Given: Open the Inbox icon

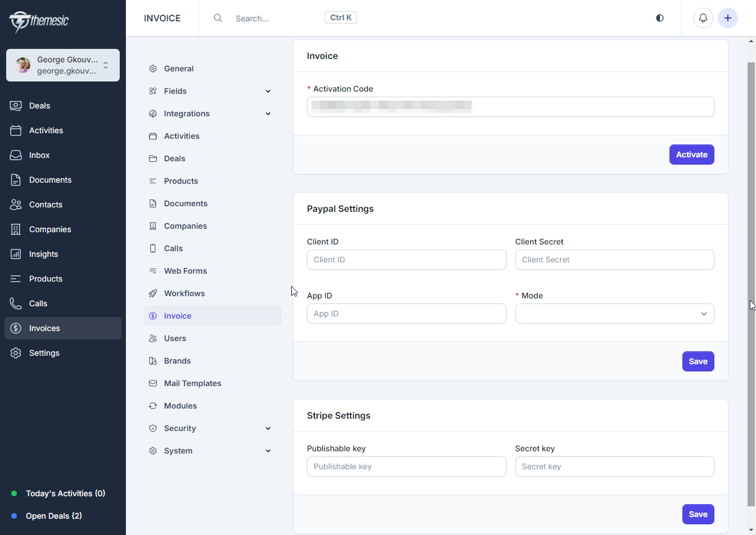Looking at the screenshot, I should [x=16, y=155].
